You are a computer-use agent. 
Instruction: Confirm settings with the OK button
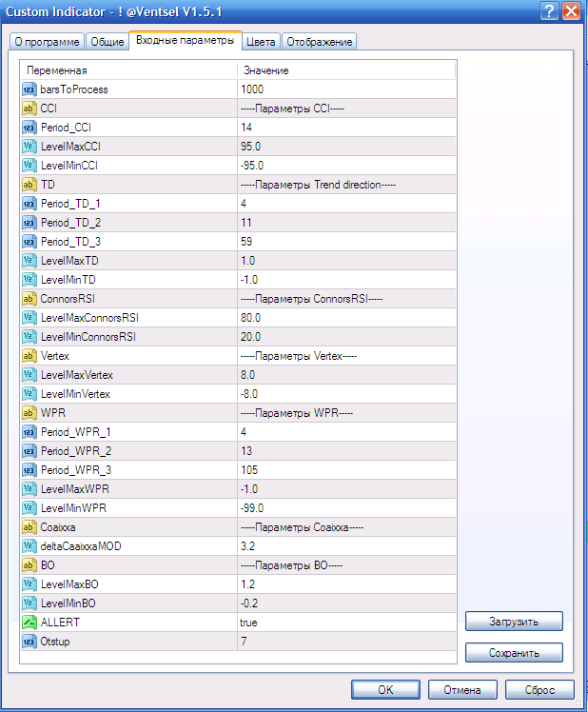tap(384, 689)
